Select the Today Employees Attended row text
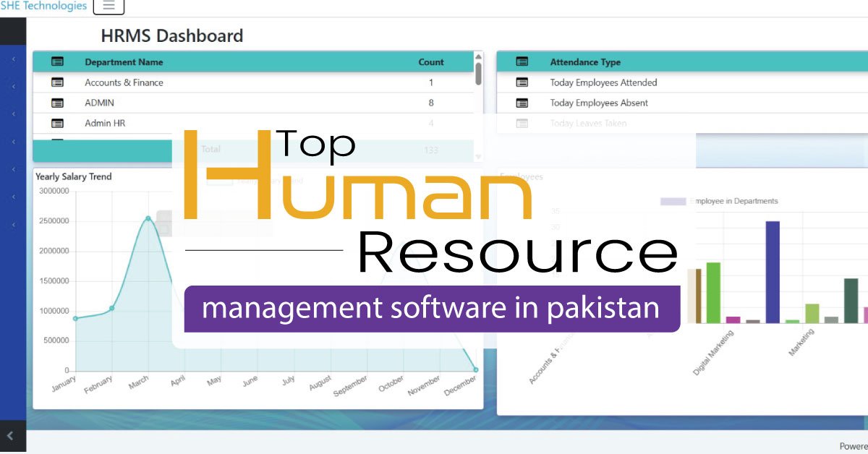Viewport: 868px width, 454px height. pyautogui.click(x=603, y=82)
